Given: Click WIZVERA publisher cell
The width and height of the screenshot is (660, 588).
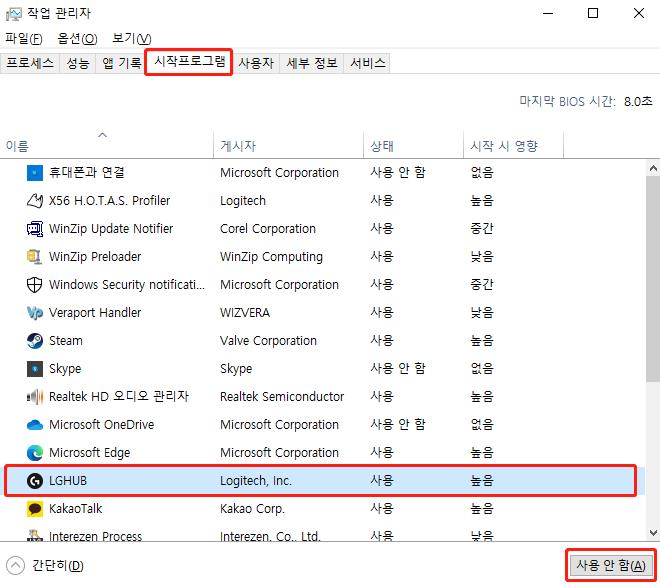Looking at the screenshot, I should click(x=245, y=313).
